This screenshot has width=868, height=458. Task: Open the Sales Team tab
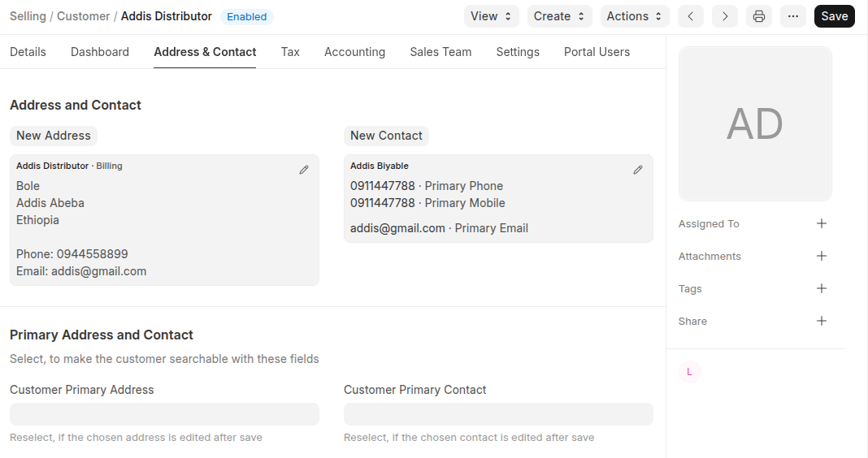click(x=441, y=52)
